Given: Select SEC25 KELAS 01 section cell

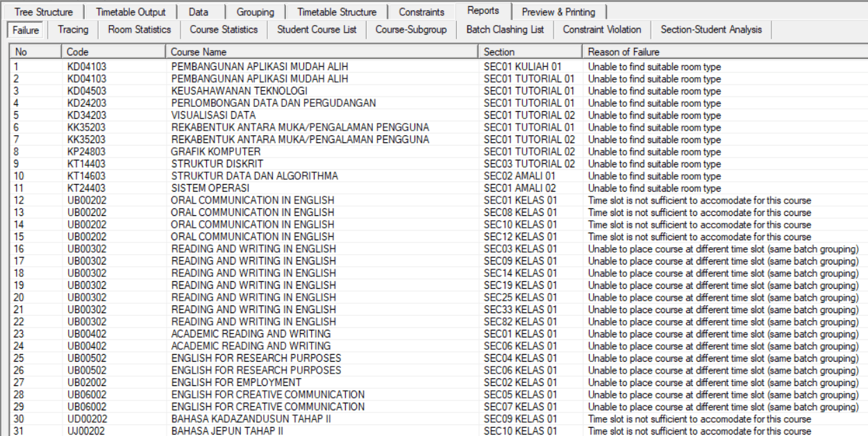Looking at the screenshot, I should tap(520, 298).
